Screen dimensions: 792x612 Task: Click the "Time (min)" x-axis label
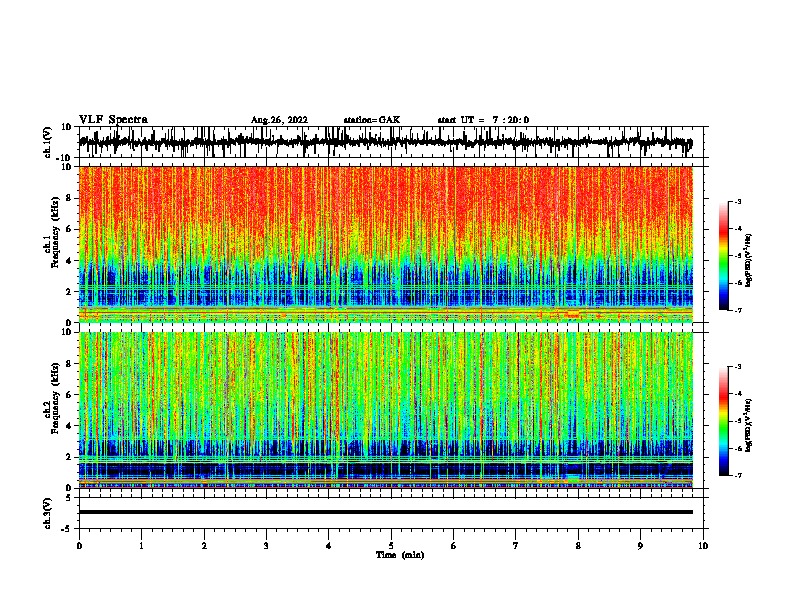[400, 555]
